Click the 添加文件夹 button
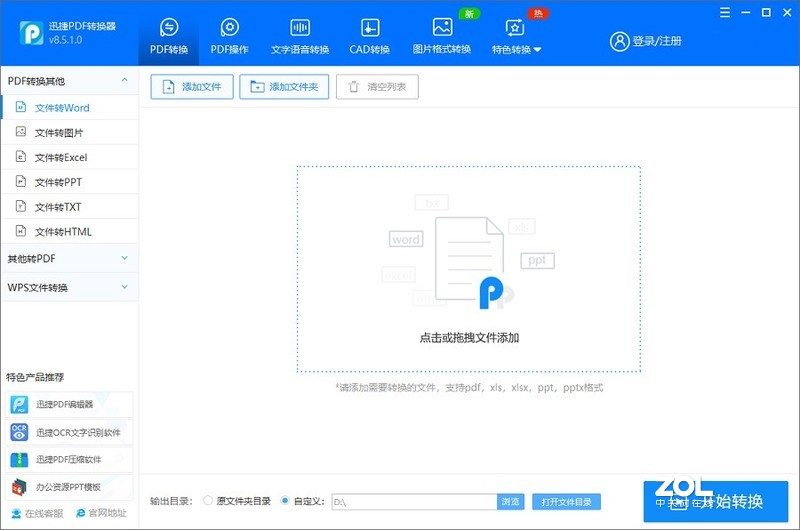The width and height of the screenshot is (800, 530). coord(284,87)
